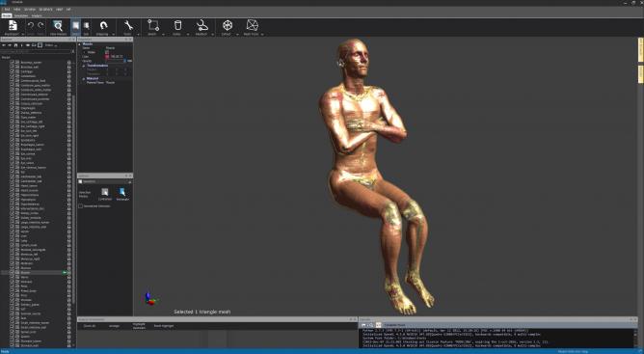The image size is (644, 354).
Task: Uncheck the first item in model tree
Action: point(13,63)
